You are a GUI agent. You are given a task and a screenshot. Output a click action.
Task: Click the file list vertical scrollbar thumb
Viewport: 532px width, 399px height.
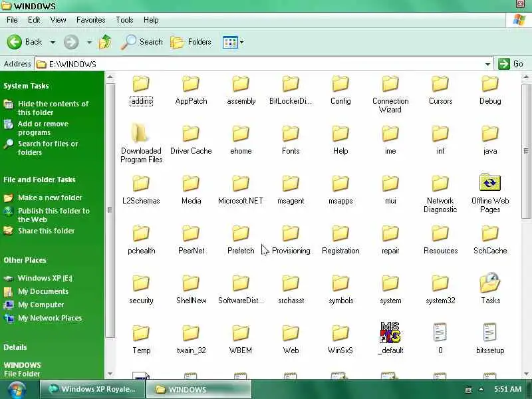(526, 151)
